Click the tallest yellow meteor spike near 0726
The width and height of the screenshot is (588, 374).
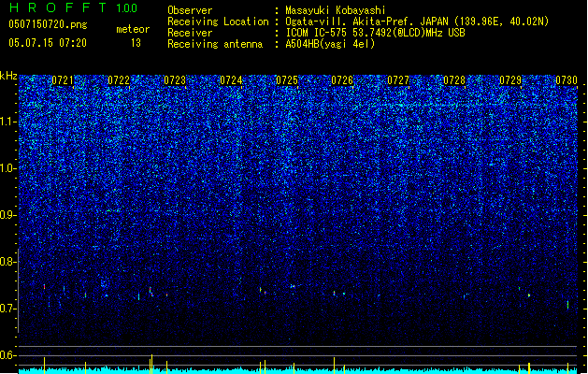click(334, 365)
